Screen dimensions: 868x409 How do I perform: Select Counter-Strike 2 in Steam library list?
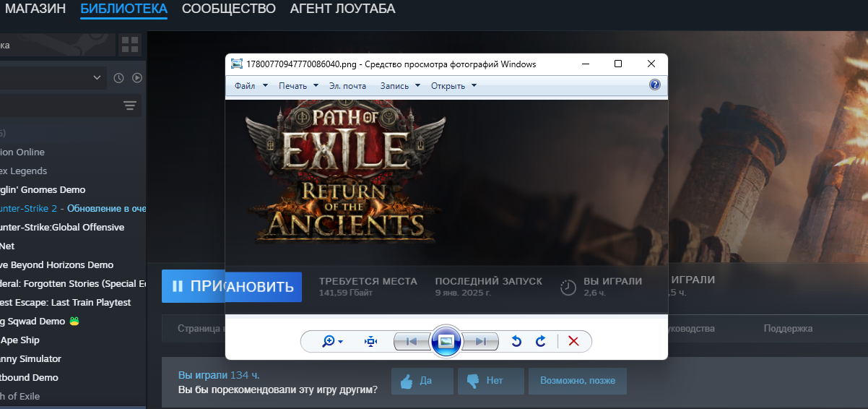[73, 208]
